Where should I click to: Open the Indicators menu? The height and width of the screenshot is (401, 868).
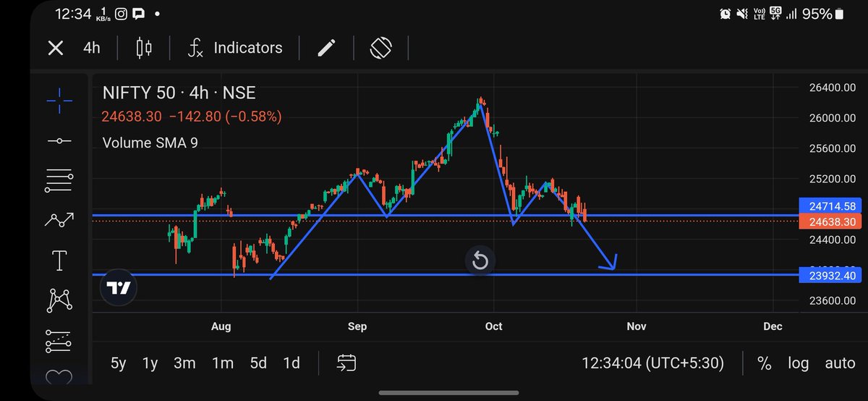coord(235,48)
